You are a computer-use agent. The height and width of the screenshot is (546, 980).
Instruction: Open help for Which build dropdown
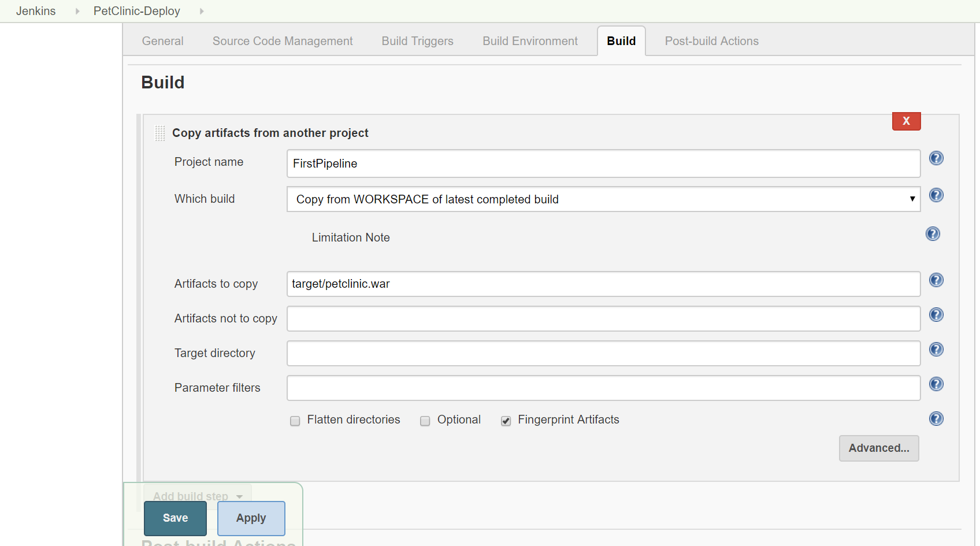click(936, 195)
